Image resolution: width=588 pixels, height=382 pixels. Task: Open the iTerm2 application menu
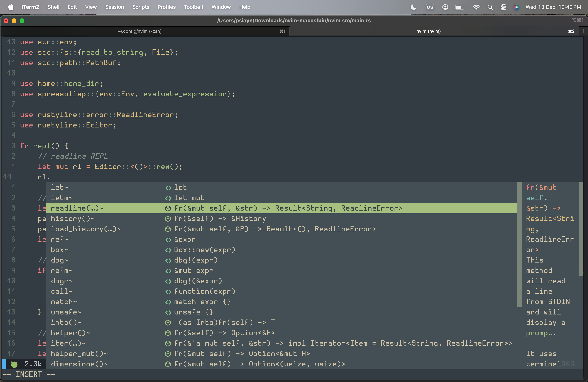[x=30, y=7]
